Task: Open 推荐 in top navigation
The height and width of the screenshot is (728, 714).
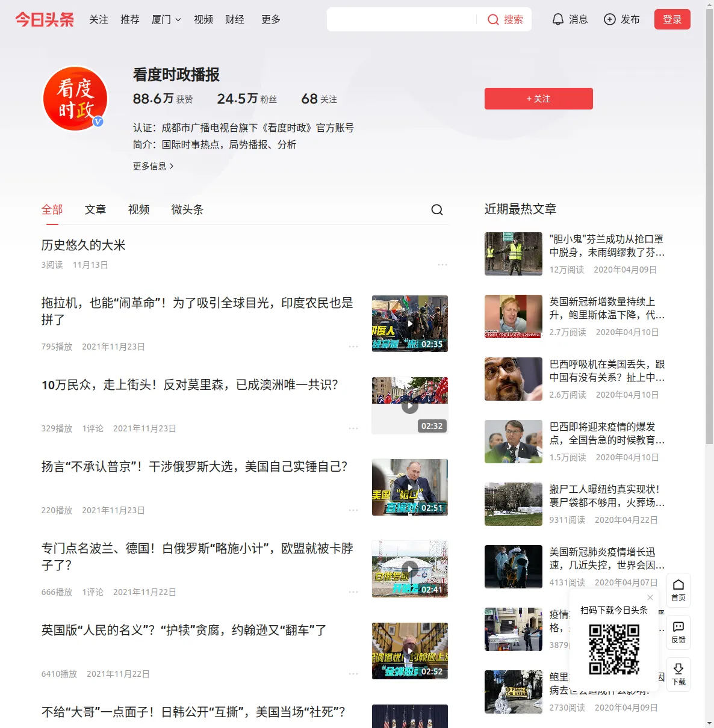Action: 130,19
